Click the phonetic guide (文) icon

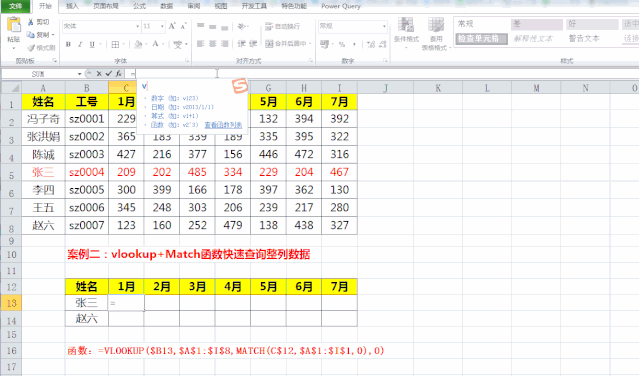177,44
